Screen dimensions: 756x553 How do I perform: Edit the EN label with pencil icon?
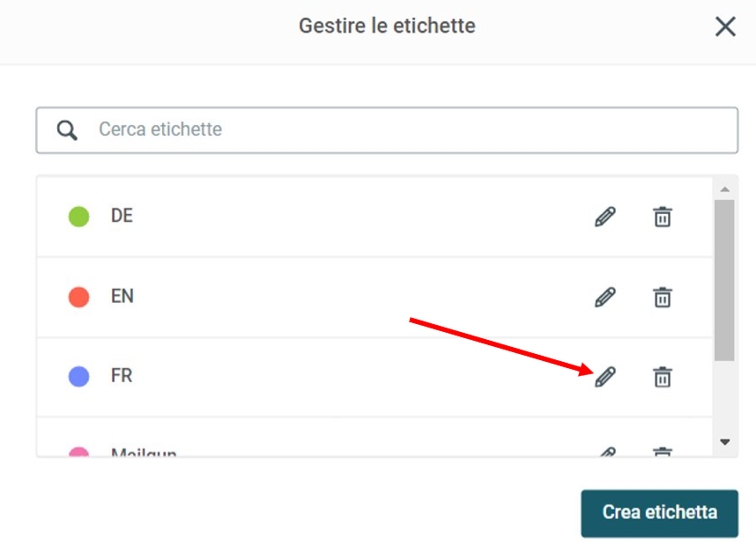tap(605, 298)
